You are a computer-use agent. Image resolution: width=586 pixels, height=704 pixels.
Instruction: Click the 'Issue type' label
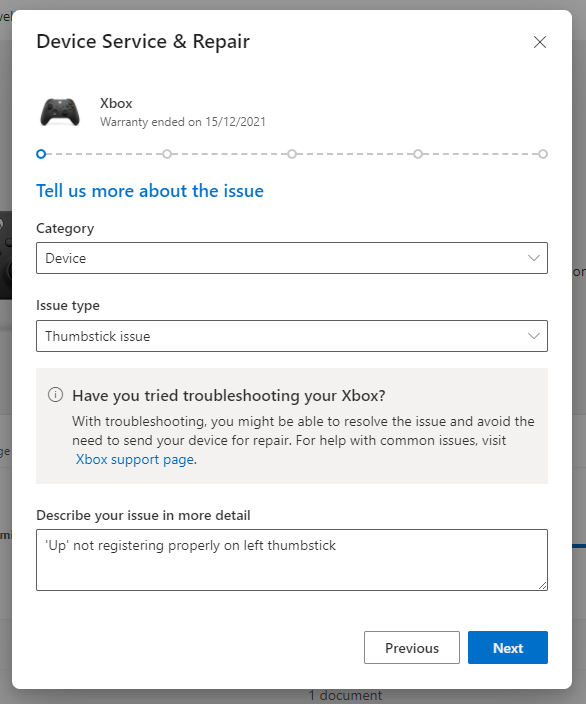coord(68,305)
